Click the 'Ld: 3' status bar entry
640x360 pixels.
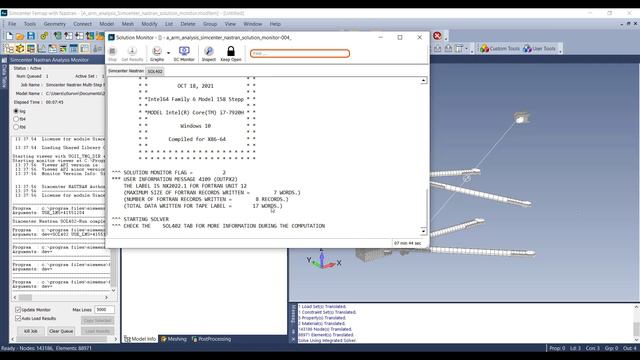point(575,348)
